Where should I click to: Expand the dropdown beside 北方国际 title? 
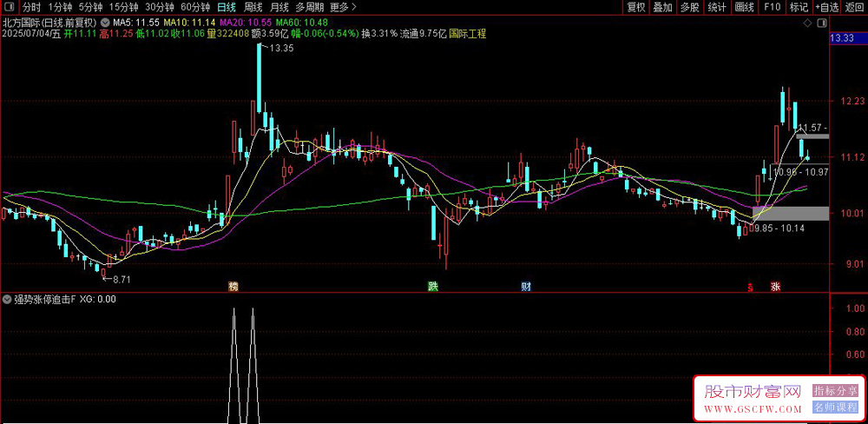[105, 23]
